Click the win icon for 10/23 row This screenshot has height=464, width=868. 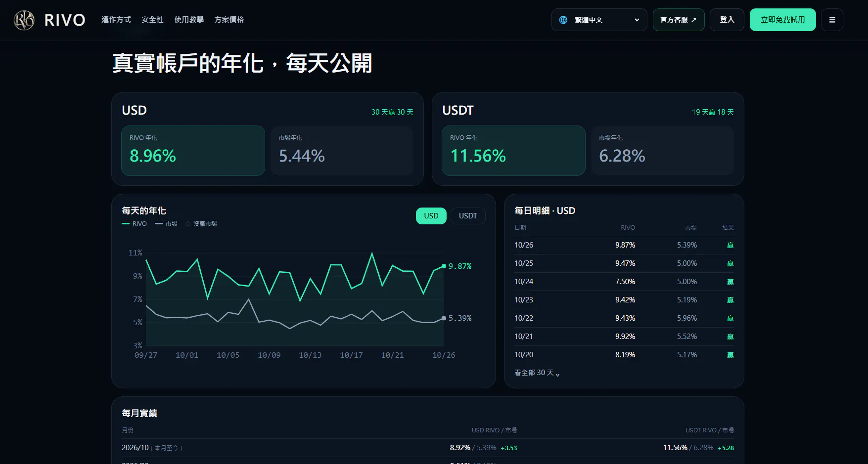(731, 300)
